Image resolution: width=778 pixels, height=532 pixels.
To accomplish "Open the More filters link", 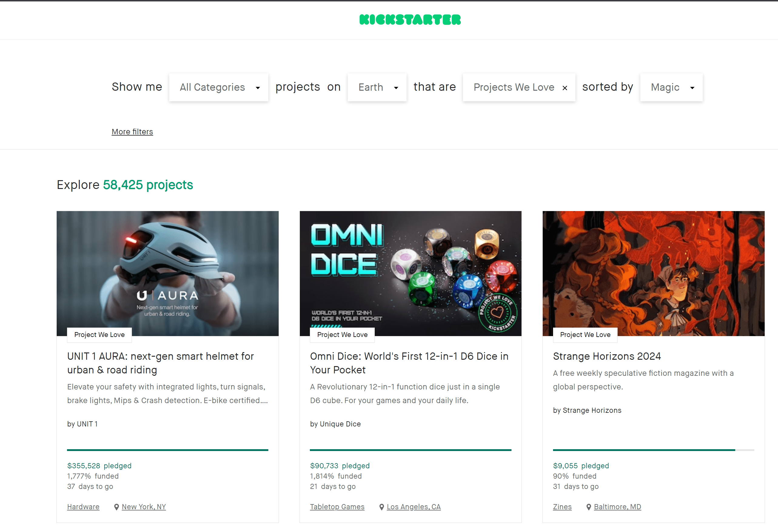I will click(132, 132).
